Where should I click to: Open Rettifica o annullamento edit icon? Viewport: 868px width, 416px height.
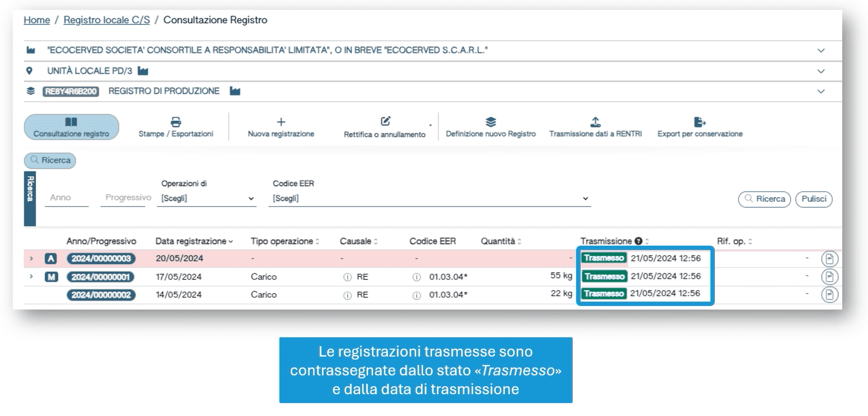pos(385,121)
